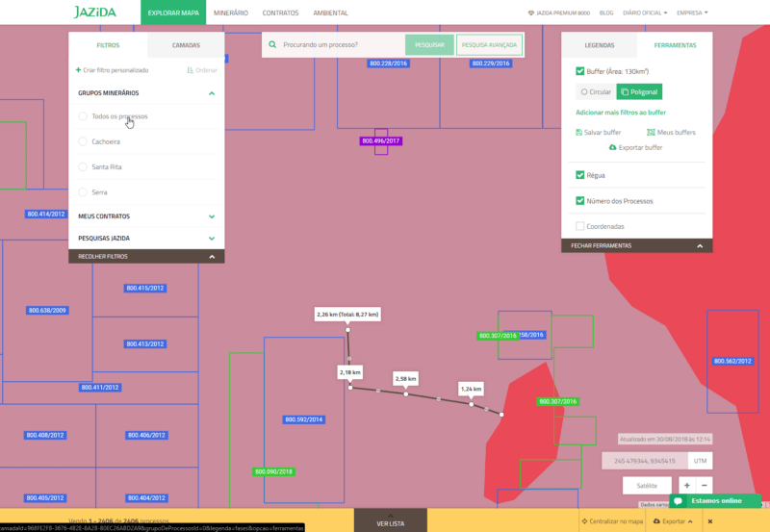
Task: Expand the Meus Contratos section
Action: pyautogui.click(x=211, y=216)
